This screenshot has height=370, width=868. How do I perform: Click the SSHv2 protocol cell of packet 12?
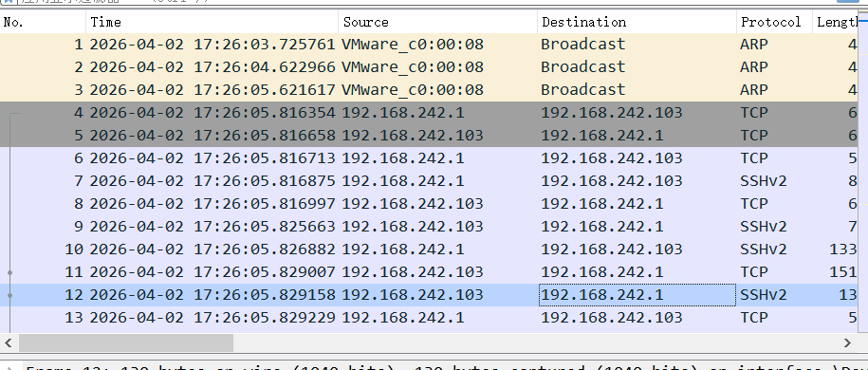[x=764, y=295]
